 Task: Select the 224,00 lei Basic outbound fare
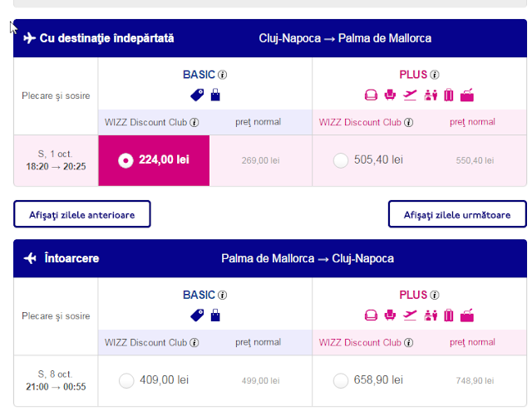126,160
